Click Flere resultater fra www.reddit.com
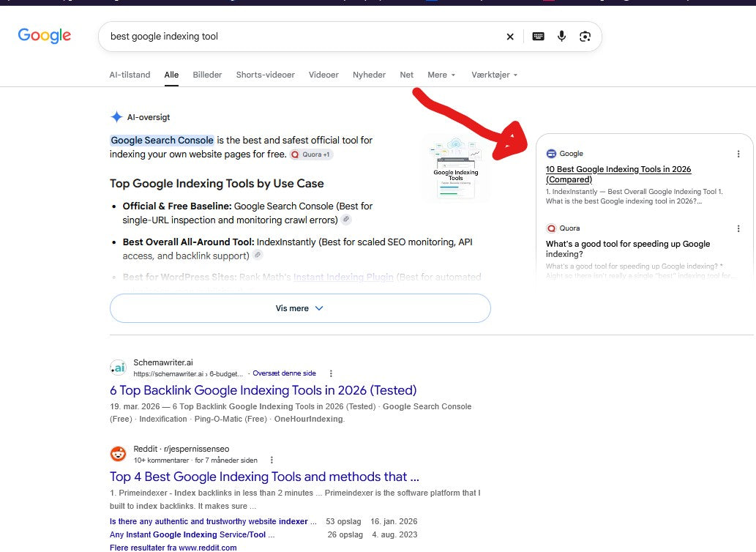Viewport: 756px width, 552px height. coord(173,547)
